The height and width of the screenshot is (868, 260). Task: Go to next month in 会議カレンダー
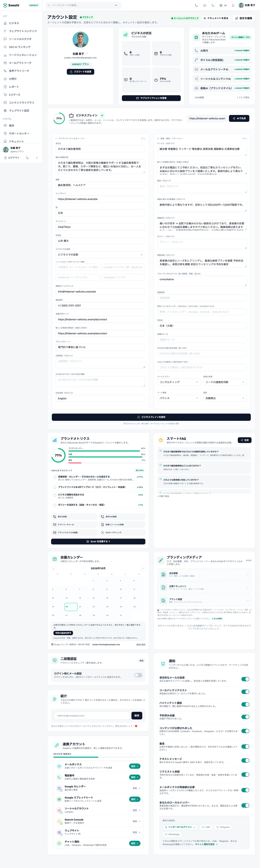coord(143,568)
